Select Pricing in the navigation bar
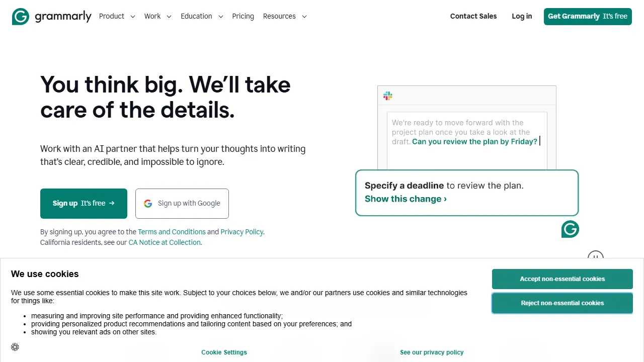Viewport: 644px width, 362px height. (x=243, y=16)
